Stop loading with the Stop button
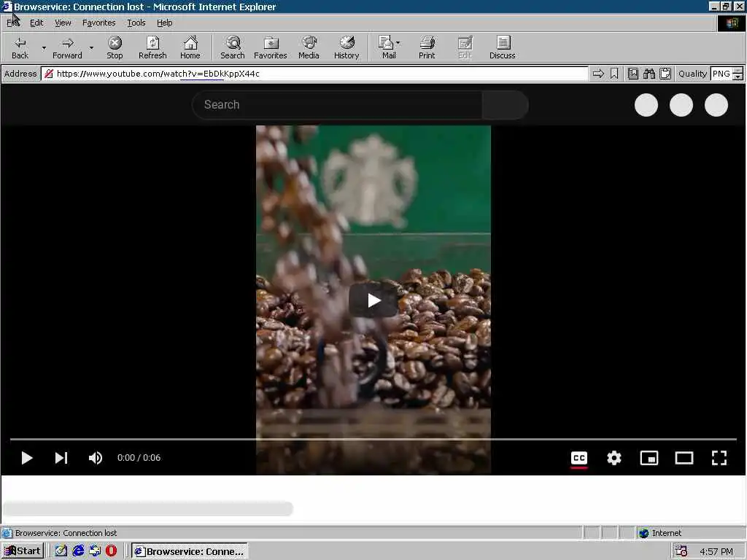Viewport: 747px width, 560px height. (x=115, y=47)
